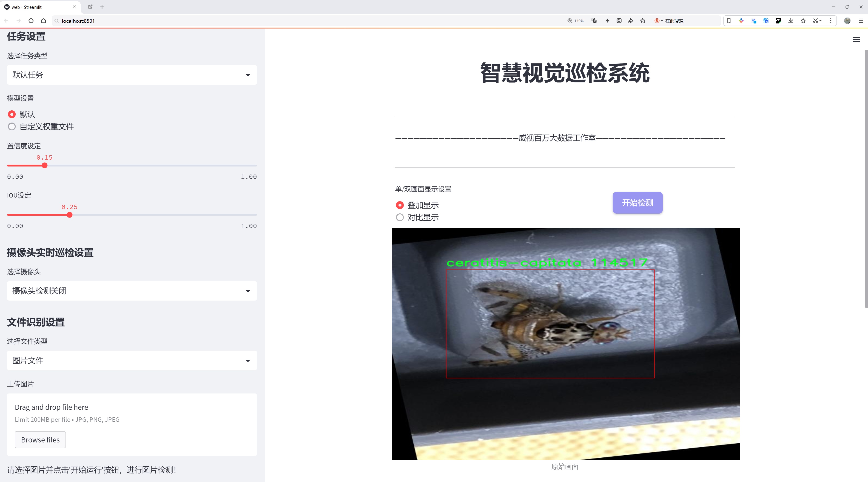Click the browser reload icon

click(x=31, y=21)
